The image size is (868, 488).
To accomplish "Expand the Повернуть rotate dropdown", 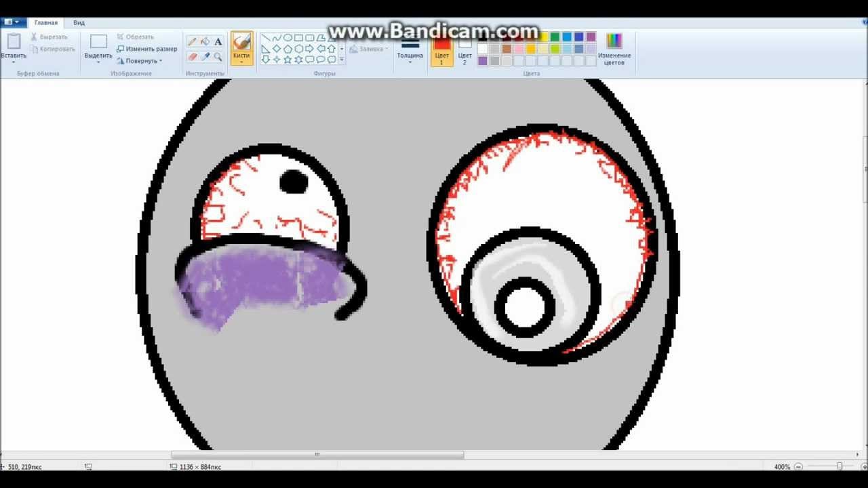I will click(x=142, y=61).
